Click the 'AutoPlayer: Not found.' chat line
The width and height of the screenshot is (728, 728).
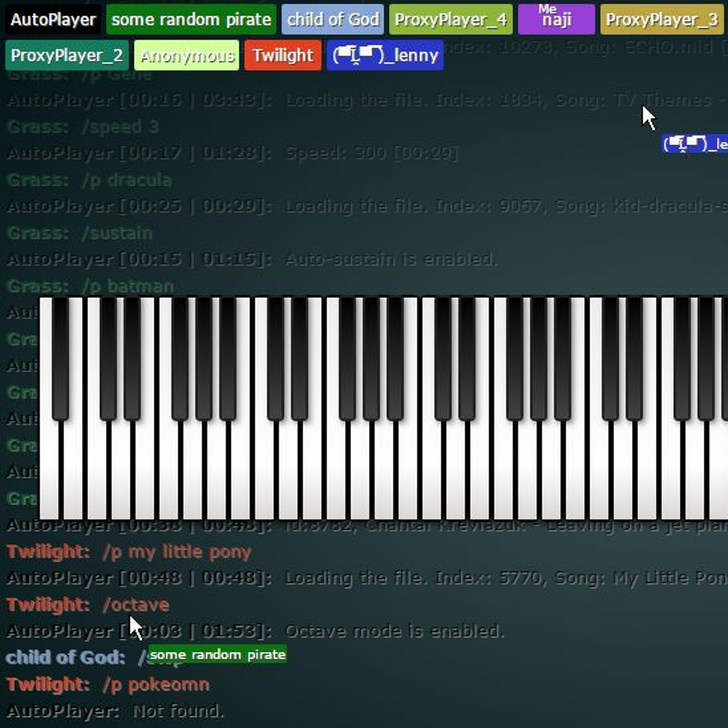click(115, 711)
